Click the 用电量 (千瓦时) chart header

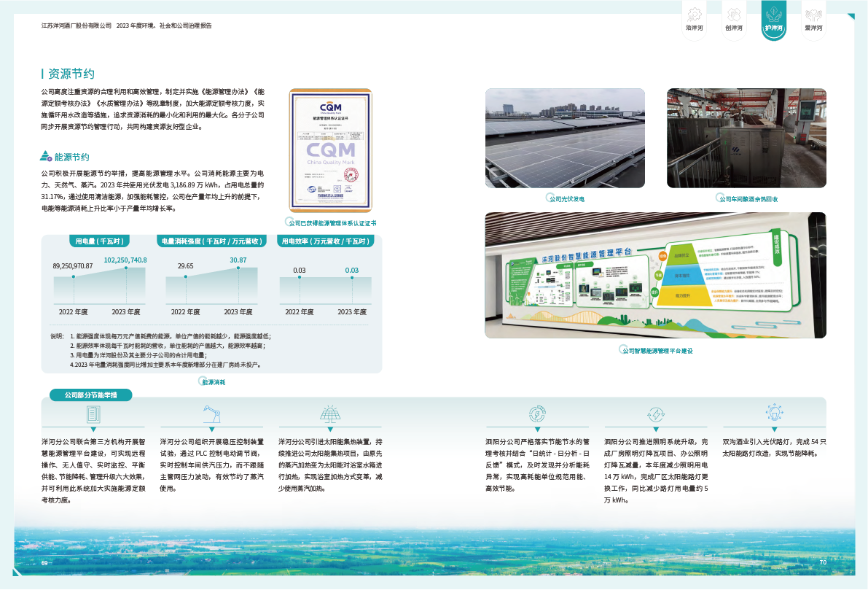coord(100,241)
